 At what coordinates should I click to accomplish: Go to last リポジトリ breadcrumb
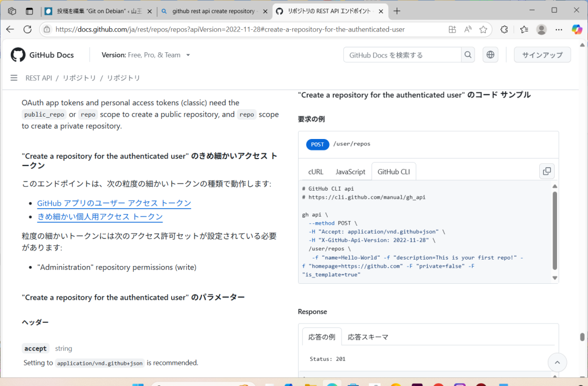[123, 78]
